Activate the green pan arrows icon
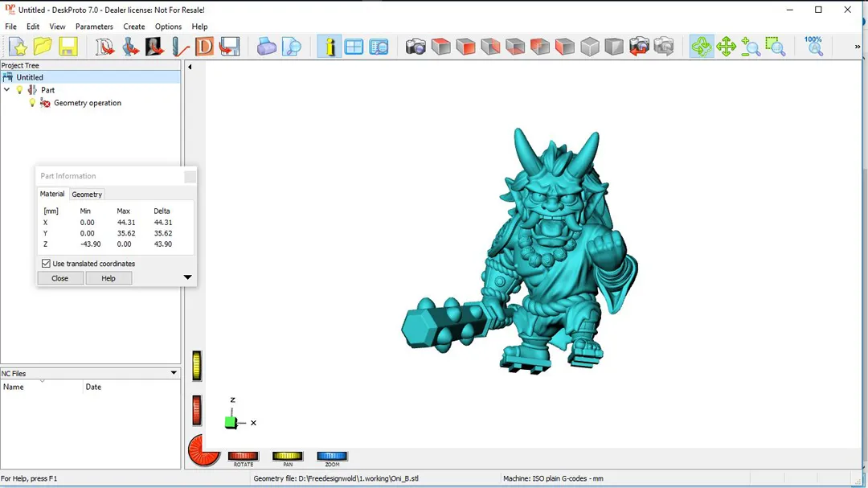This screenshot has height=488, width=868. [x=726, y=47]
